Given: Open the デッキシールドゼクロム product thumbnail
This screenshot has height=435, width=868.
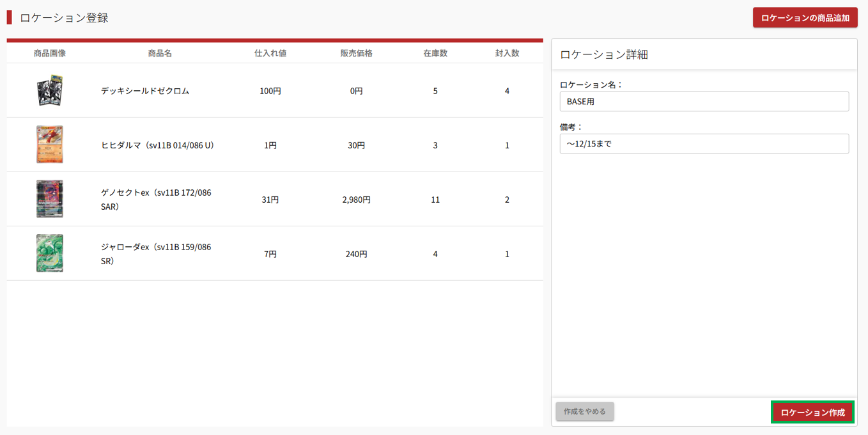Looking at the screenshot, I should [49, 91].
